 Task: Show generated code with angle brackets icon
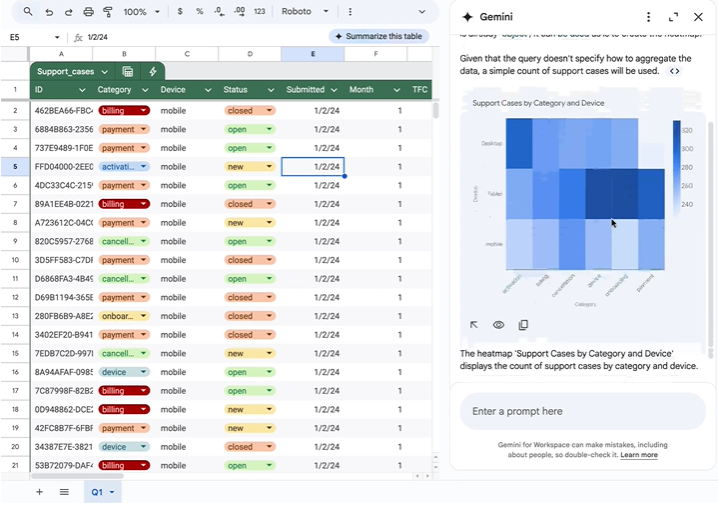click(x=675, y=71)
